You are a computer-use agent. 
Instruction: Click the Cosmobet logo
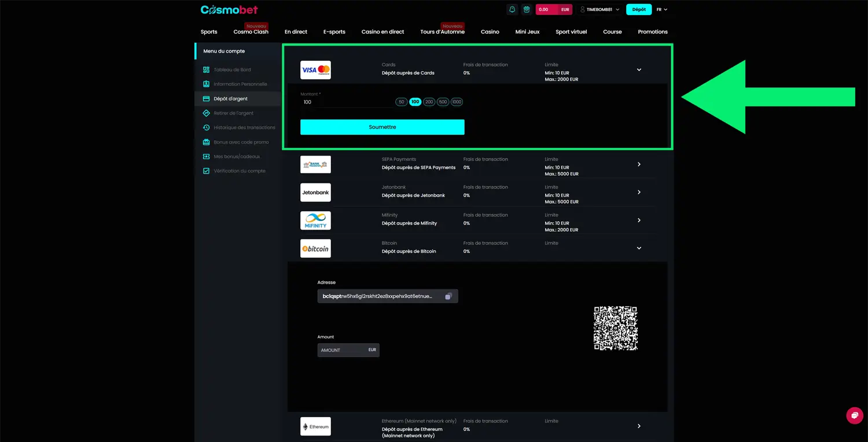tap(229, 10)
